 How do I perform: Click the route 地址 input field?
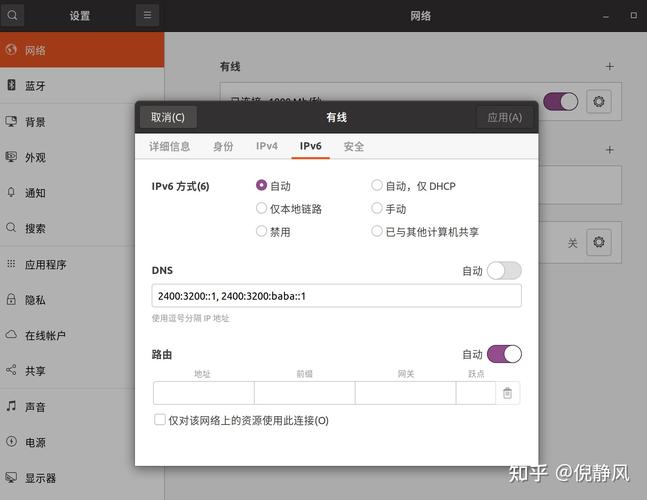click(203, 393)
